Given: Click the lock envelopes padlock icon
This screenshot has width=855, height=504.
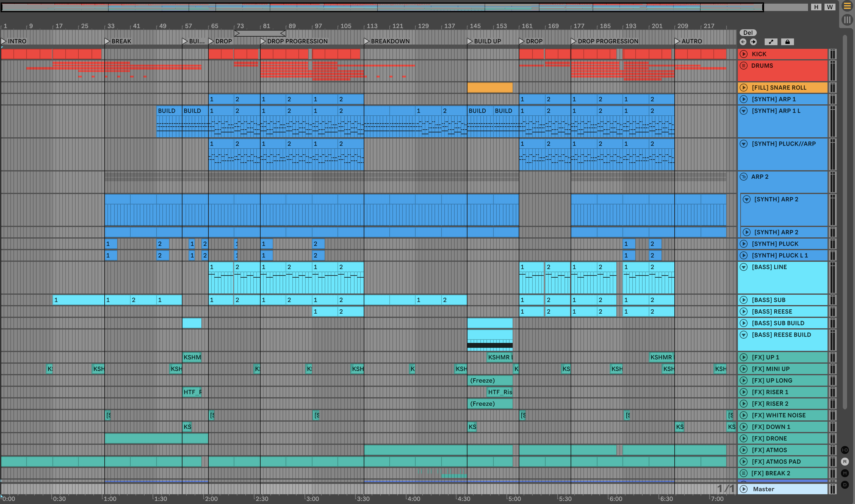Looking at the screenshot, I should tap(787, 42).
